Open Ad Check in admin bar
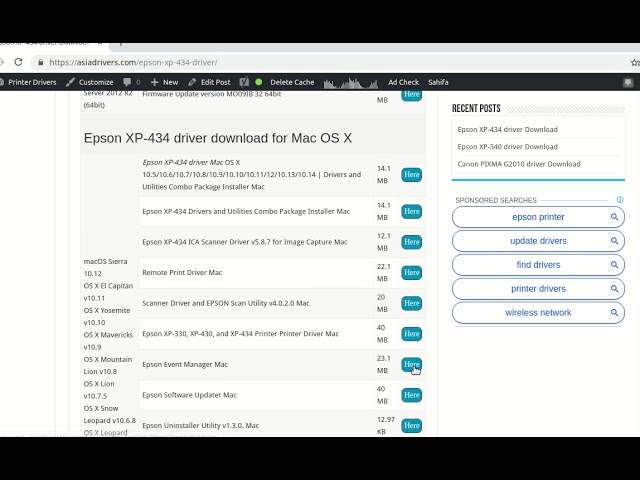The height and width of the screenshot is (480, 640). 403,82
